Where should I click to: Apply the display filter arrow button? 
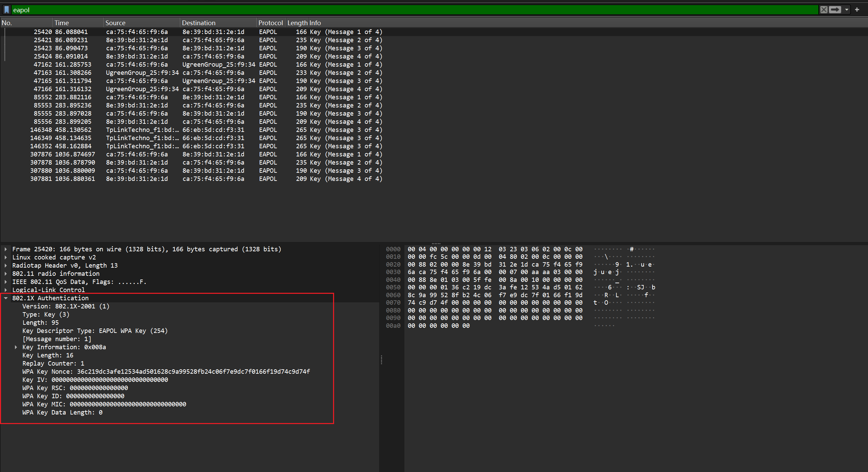tap(835, 10)
